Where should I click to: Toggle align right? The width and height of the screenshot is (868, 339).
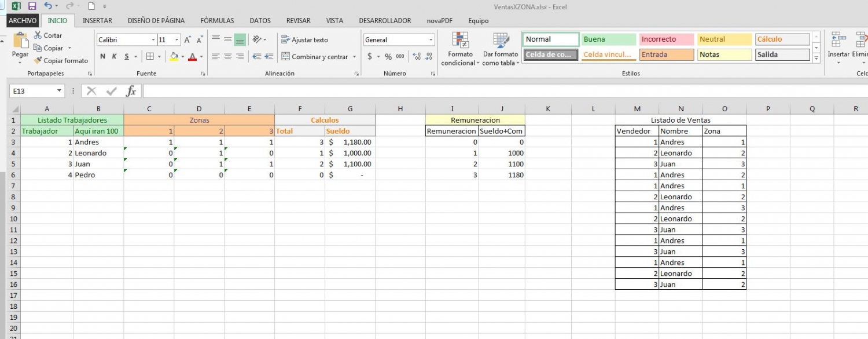point(240,57)
